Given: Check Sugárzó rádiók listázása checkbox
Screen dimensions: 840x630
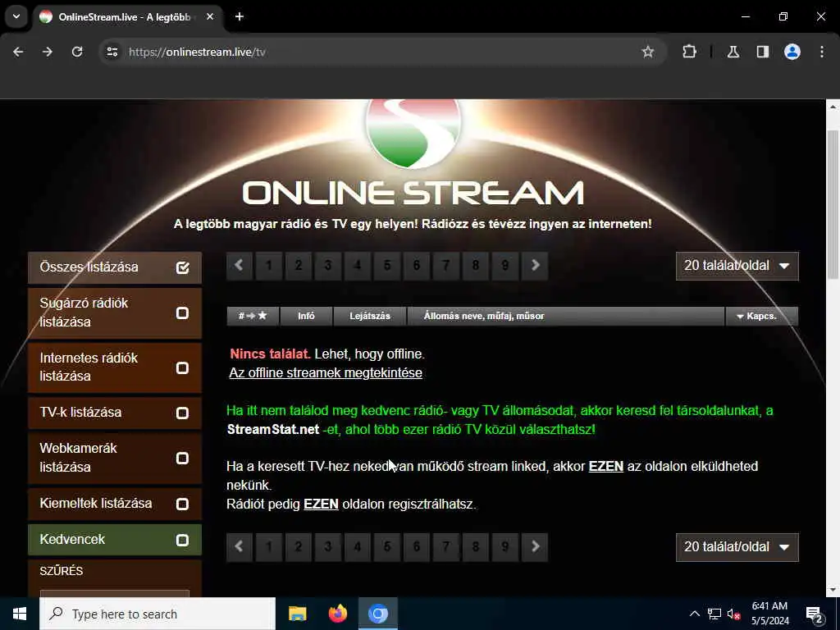Looking at the screenshot, I should pyautogui.click(x=183, y=313).
